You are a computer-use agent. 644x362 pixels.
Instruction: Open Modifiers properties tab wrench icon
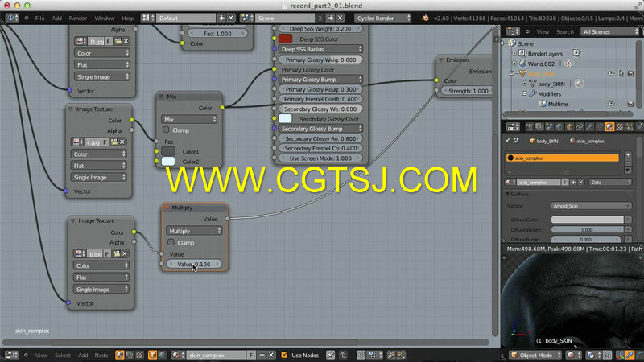click(589, 127)
